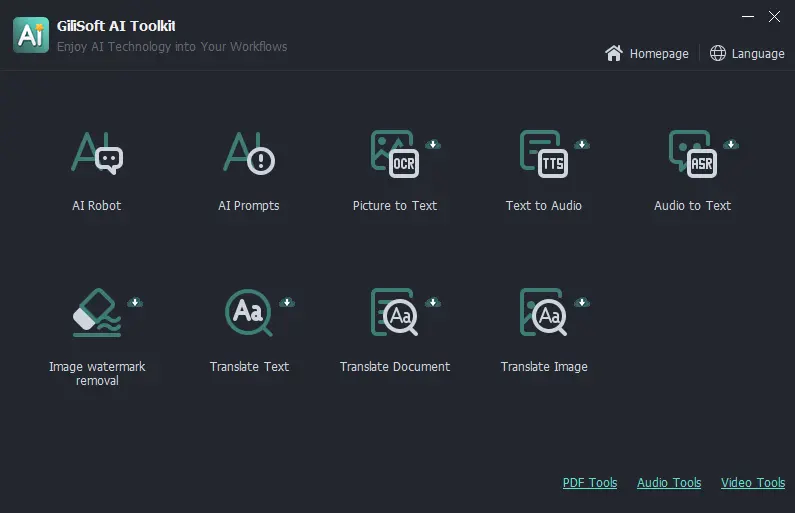
Task: Click the 'AI Robot' label
Action: point(97,206)
